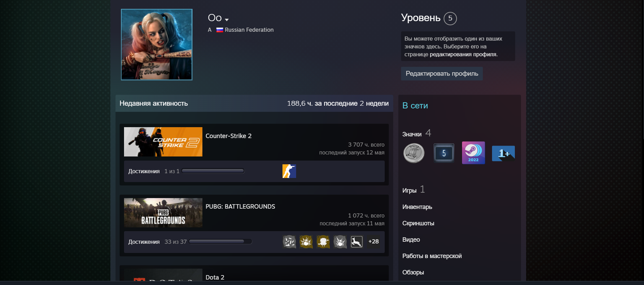Click the 188,6 ч. за последние 2 недели text

coord(338,103)
